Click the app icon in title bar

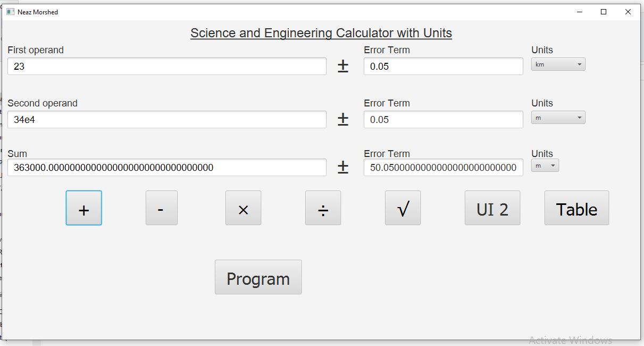coord(10,12)
